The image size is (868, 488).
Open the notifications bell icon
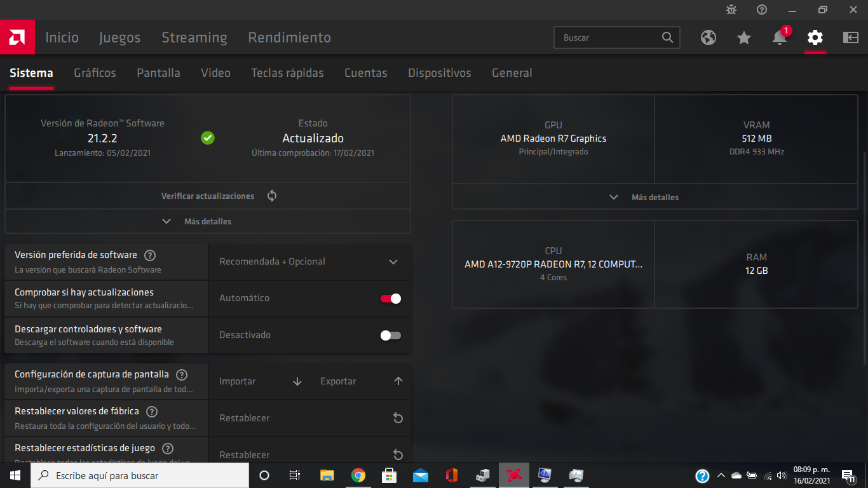point(780,37)
